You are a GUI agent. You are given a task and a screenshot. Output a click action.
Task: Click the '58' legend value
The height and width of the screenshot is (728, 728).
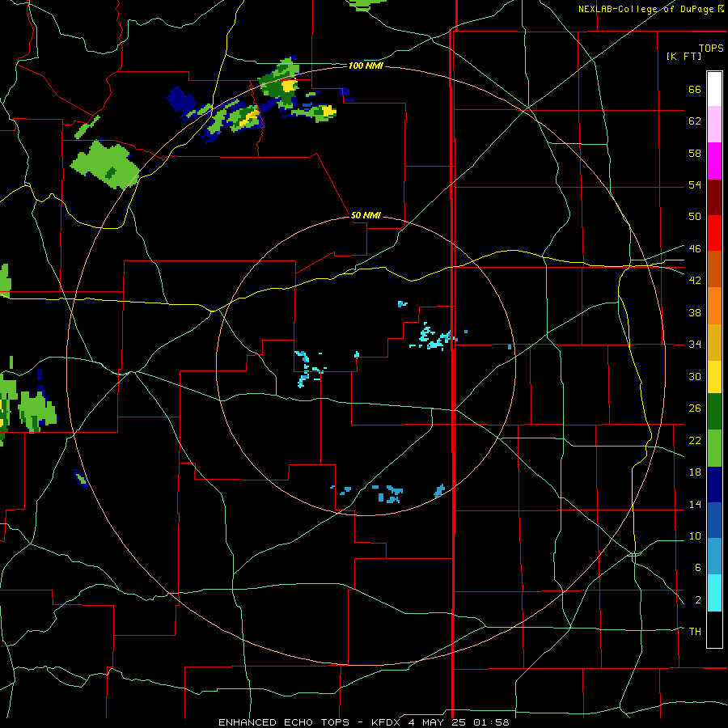coord(695,153)
